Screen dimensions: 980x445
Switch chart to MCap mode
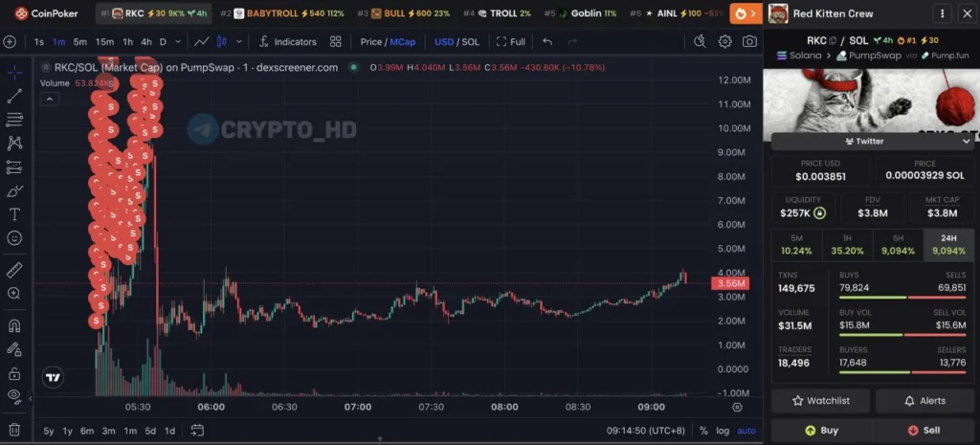tap(403, 42)
